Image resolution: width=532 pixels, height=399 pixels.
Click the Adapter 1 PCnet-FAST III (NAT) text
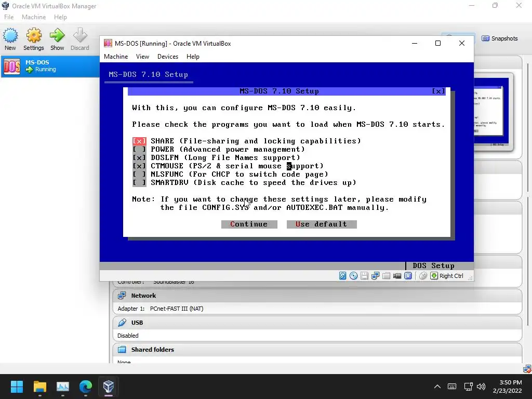(161, 309)
